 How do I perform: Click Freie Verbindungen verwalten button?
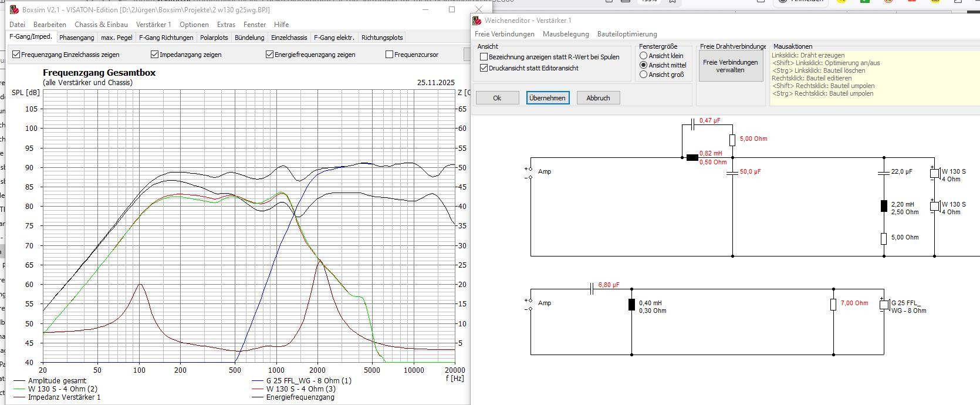point(731,66)
